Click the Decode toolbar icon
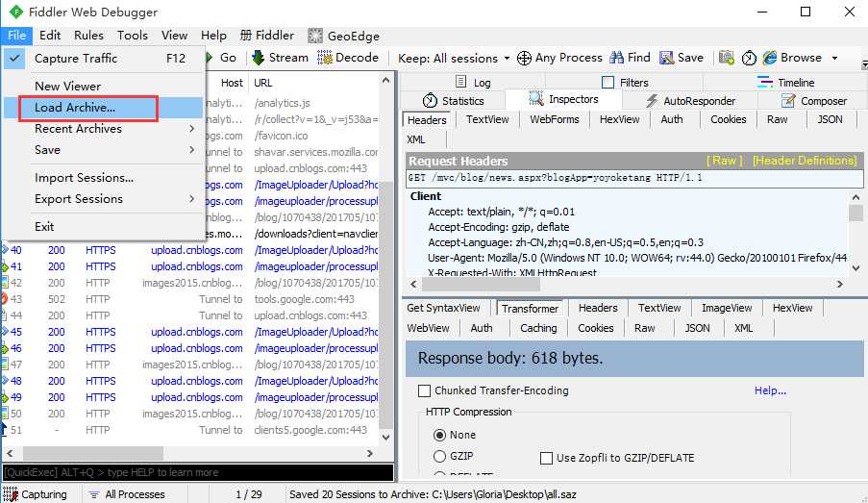Image resolution: width=868 pixels, height=503 pixels. point(325,58)
